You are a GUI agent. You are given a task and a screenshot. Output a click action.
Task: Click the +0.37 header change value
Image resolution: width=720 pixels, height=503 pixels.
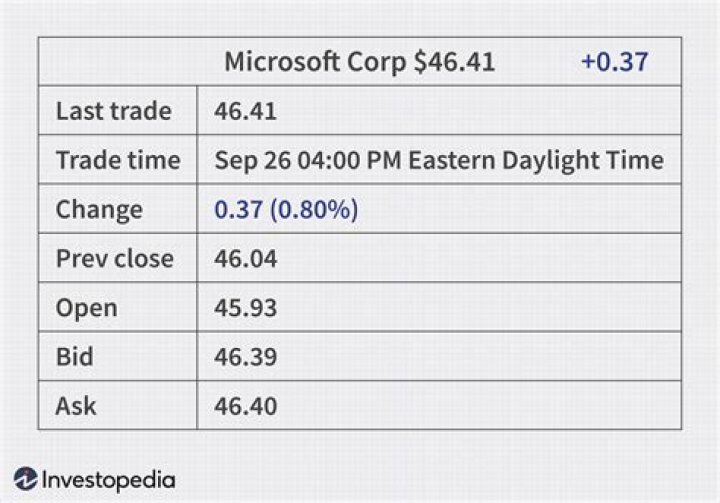click(x=614, y=62)
